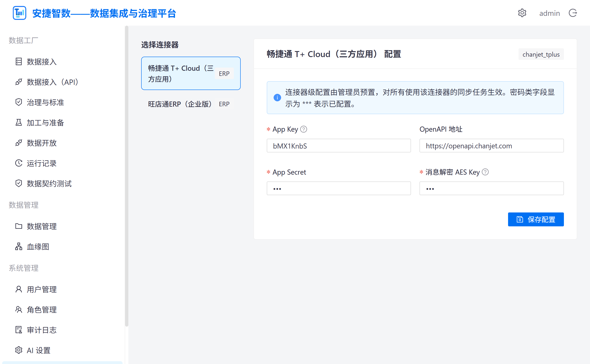590x364 pixels.
Task: Go to 数据接入（API） menu item
Action: point(63,82)
